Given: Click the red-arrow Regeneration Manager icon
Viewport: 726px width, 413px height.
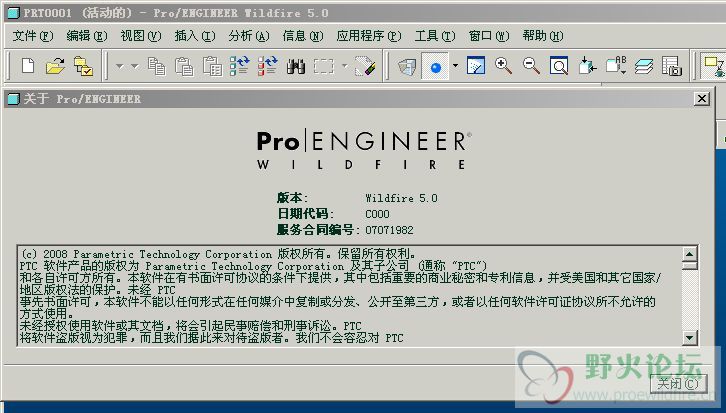Looking at the screenshot, I should (268, 66).
